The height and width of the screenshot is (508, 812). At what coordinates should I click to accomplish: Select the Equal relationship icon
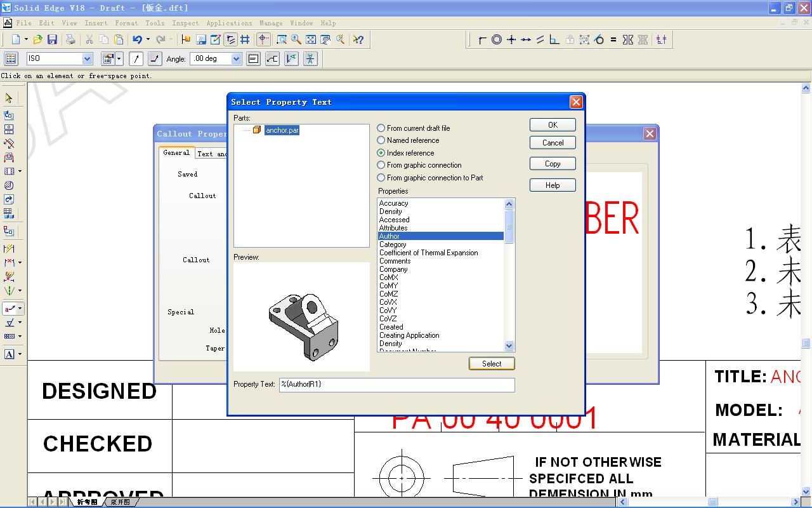[613, 39]
